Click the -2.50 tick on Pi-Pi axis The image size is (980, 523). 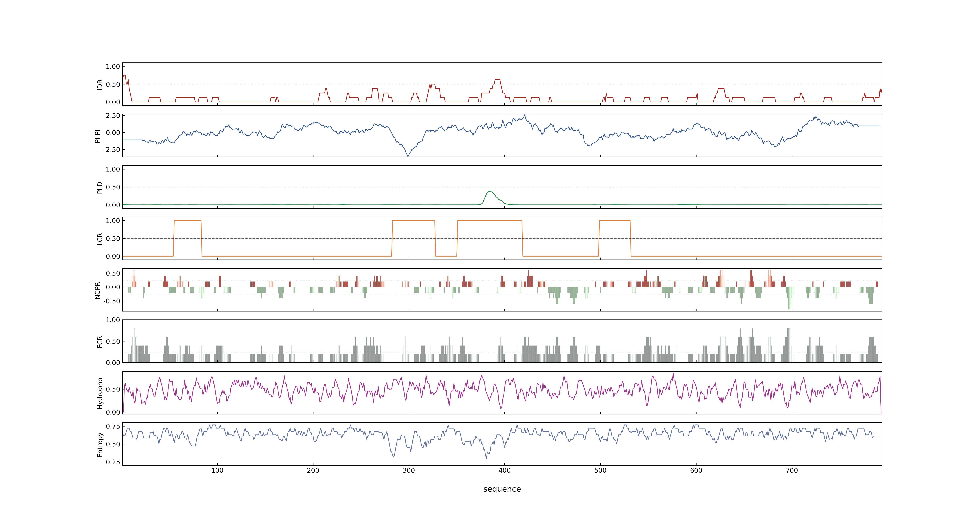click(111, 150)
